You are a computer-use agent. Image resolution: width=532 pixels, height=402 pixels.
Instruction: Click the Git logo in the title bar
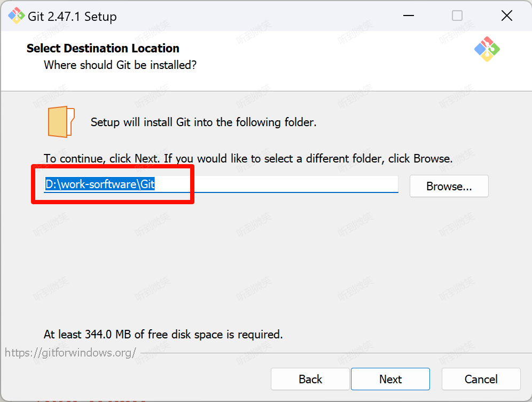point(16,16)
